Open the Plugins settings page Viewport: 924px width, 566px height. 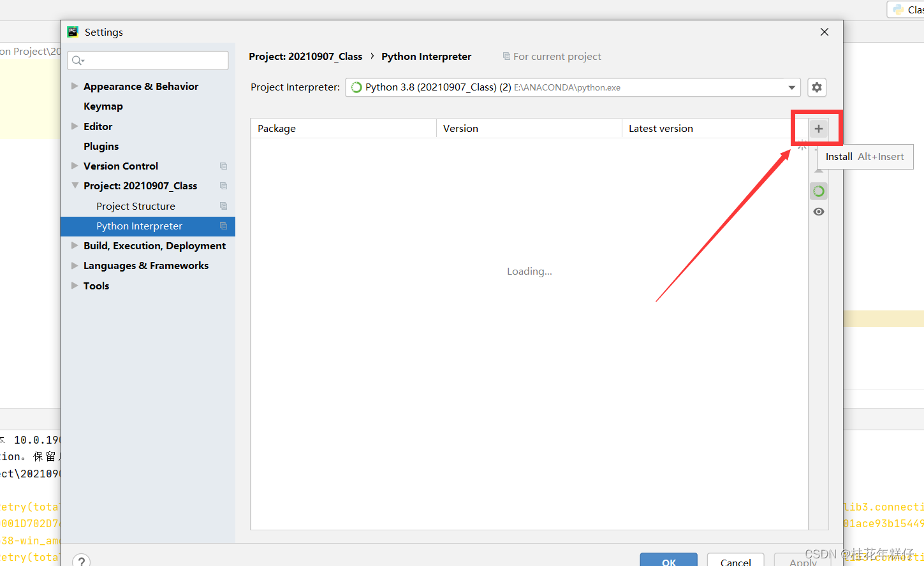tap(101, 146)
